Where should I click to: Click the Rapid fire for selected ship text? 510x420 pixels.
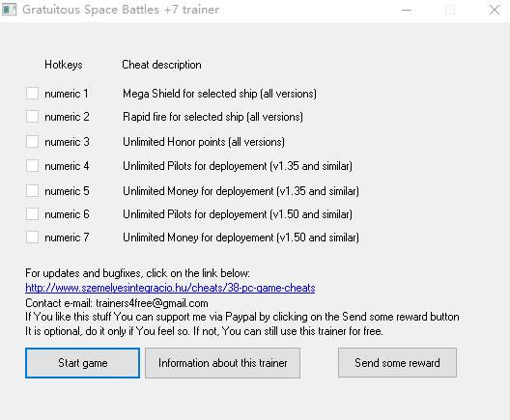pos(212,117)
